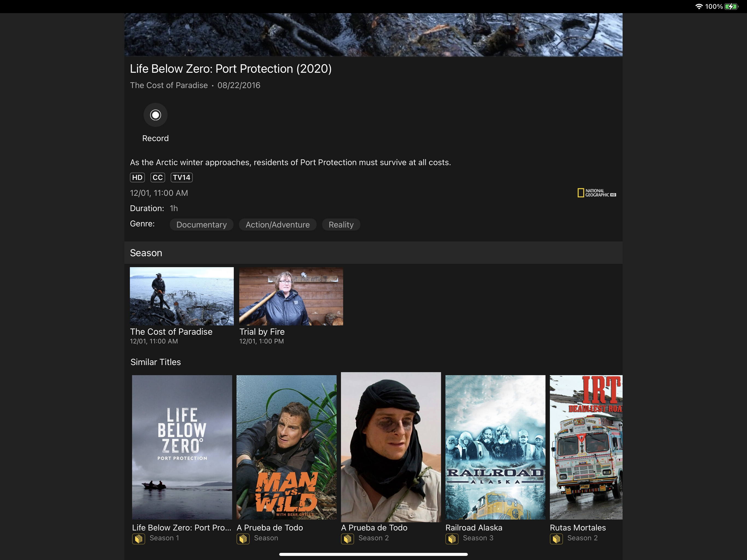Image resolution: width=747 pixels, height=560 pixels.
Task: Click 'Season 3' label under Railroad Alaska
Action: pos(478,538)
